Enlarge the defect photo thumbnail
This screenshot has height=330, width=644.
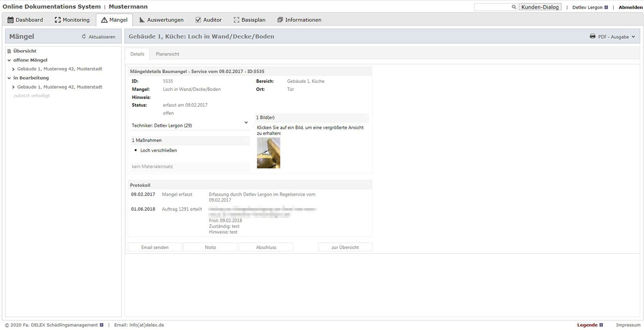pos(268,153)
